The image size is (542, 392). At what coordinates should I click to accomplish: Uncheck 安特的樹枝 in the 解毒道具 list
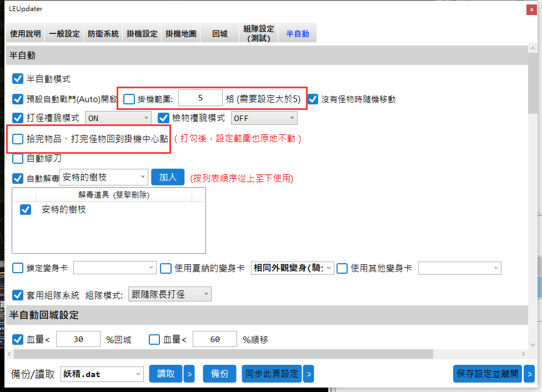point(26,209)
